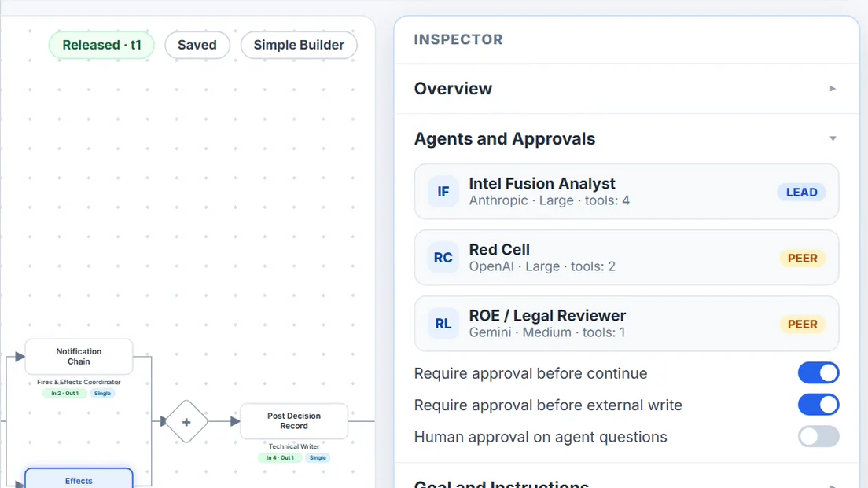Click the Fires & Effects Coordinator label

pos(79,382)
